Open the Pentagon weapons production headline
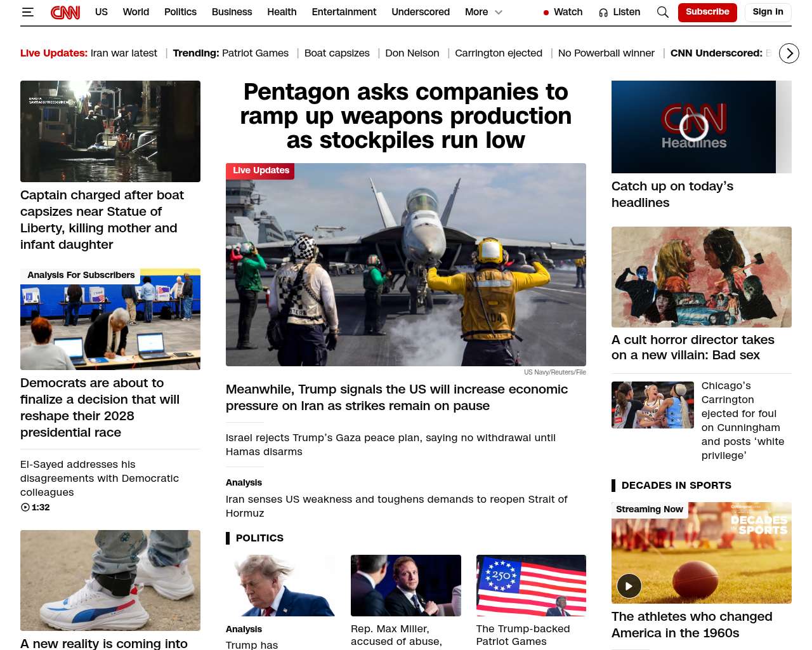812x650 pixels. click(x=406, y=116)
